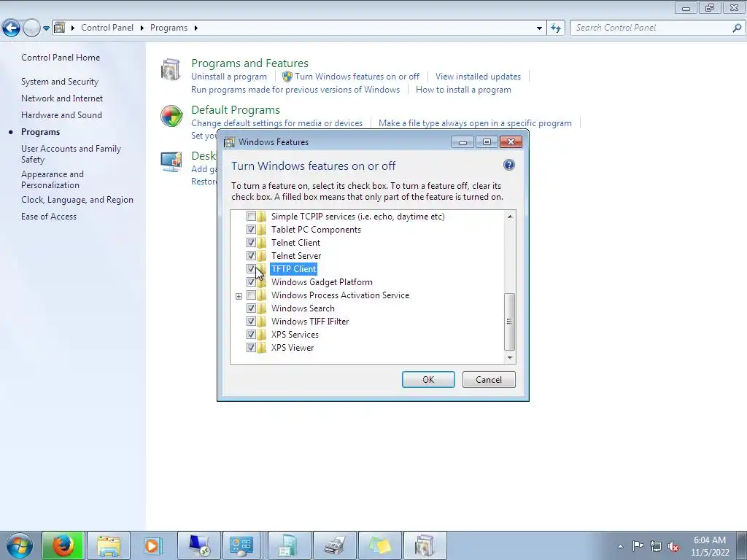The width and height of the screenshot is (747, 560).
Task: Click the features list scroll-down arrow
Action: pyautogui.click(x=510, y=357)
